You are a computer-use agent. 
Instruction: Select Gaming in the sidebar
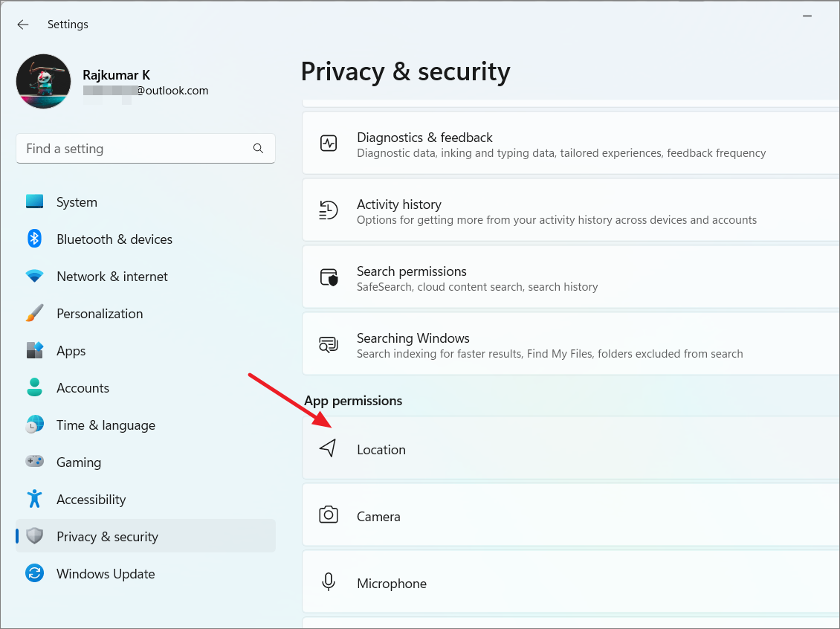(146, 462)
